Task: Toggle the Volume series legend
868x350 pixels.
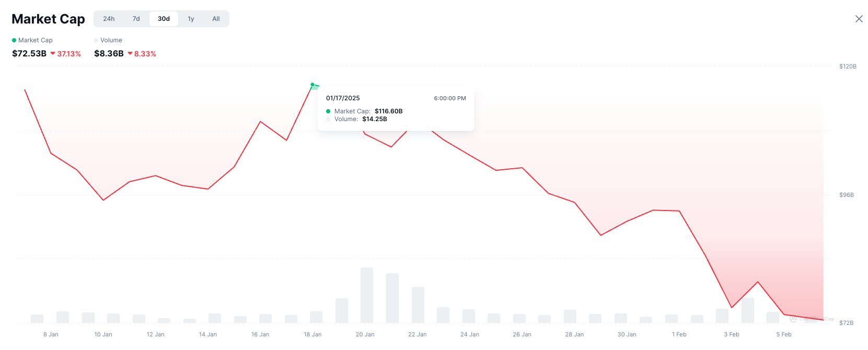Action: [108, 40]
